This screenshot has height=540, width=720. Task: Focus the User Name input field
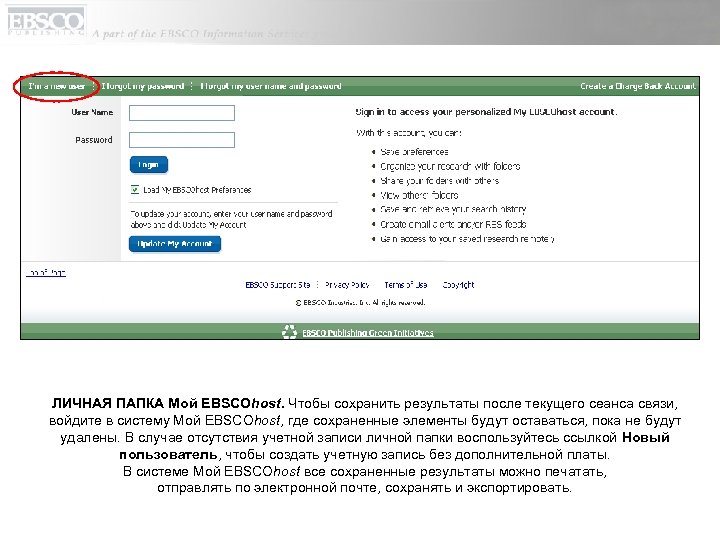(182, 113)
